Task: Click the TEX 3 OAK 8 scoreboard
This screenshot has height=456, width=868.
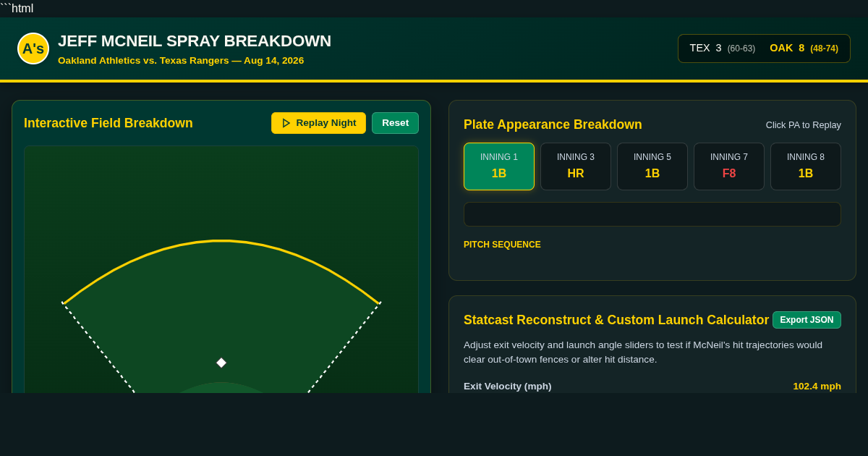Action: click(764, 48)
